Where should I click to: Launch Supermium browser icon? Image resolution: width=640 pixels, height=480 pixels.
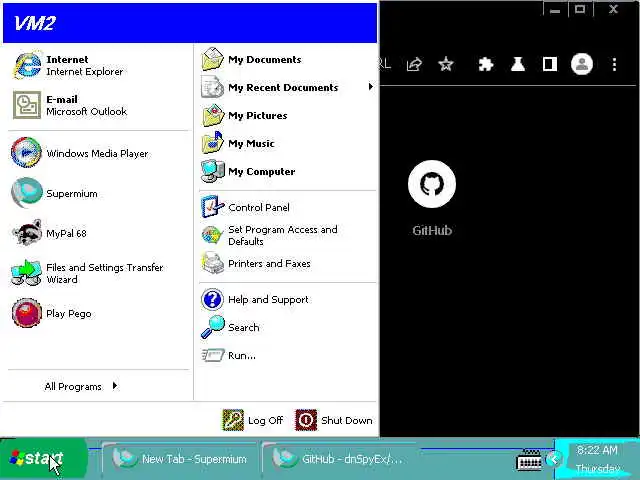tap(27, 193)
